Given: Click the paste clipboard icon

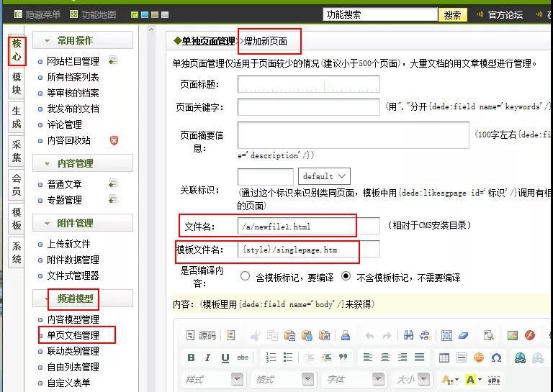Looking at the screenshot, I should (289, 335).
